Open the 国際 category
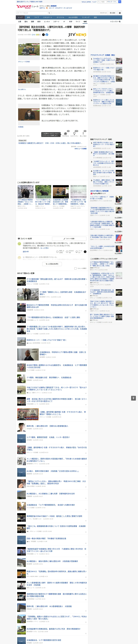The width and height of the screenshot is (138, 644). point(32,21)
